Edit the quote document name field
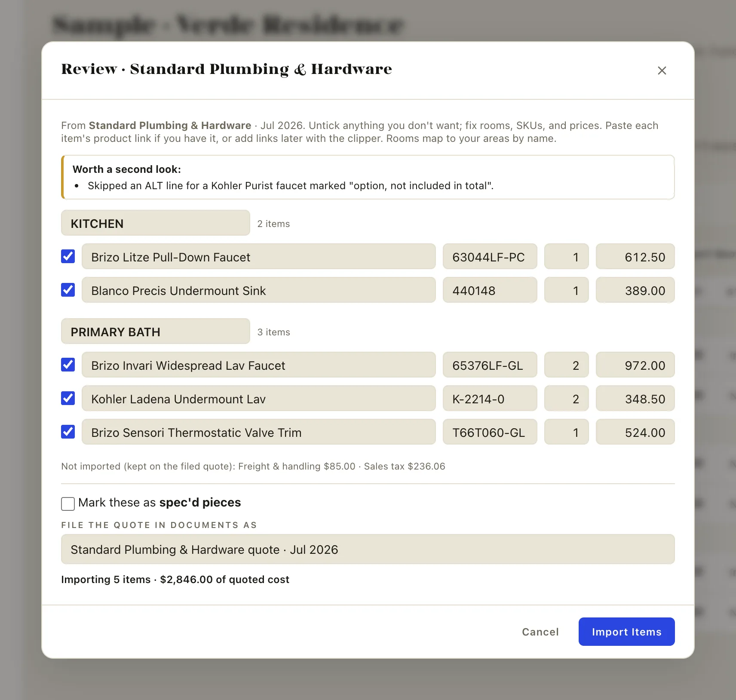736x700 pixels. point(368,549)
